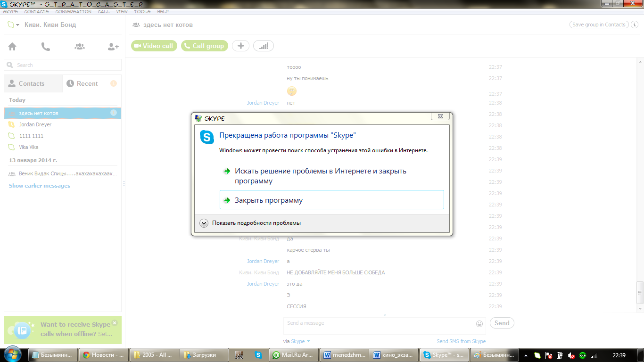This screenshot has width=644, height=362.
Task: Select Vika Vika contact
Action: (x=63, y=147)
